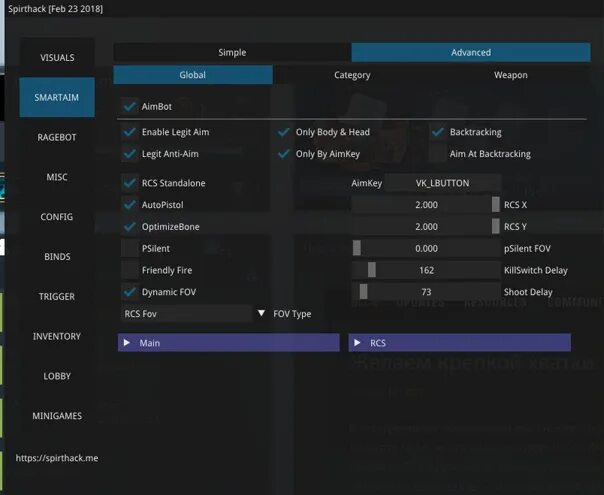Disable the Backtracking checkbox
The width and height of the screenshot is (604, 495).
pyautogui.click(x=438, y=132)
